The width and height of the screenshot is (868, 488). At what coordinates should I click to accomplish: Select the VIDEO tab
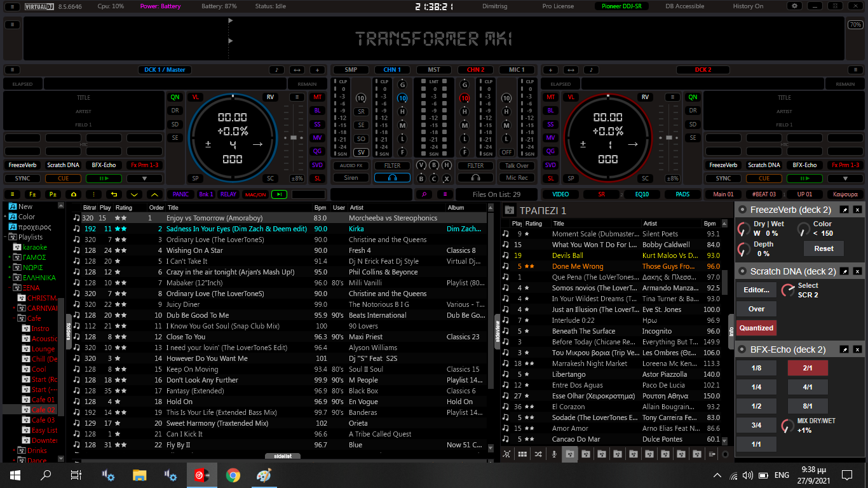tap(560, 194)
